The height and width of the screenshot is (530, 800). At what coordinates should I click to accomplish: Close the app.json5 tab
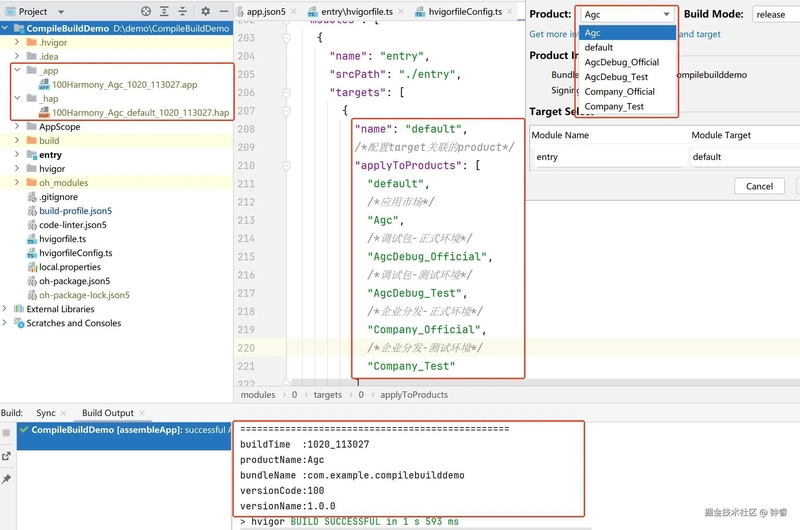coord(293,11)
